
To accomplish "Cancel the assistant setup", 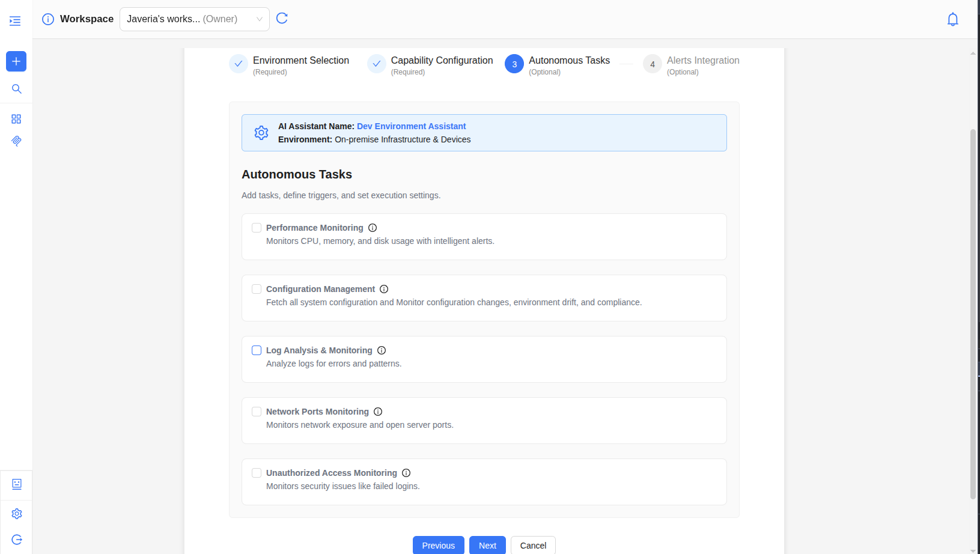I will coord(533,545).
